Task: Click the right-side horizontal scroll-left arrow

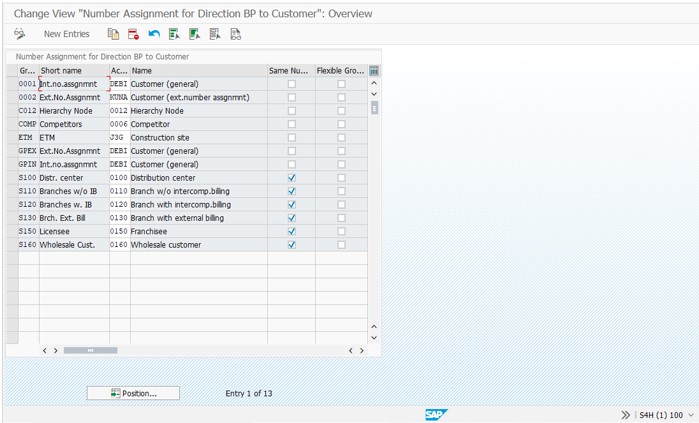Action: [x=350, y=351]
